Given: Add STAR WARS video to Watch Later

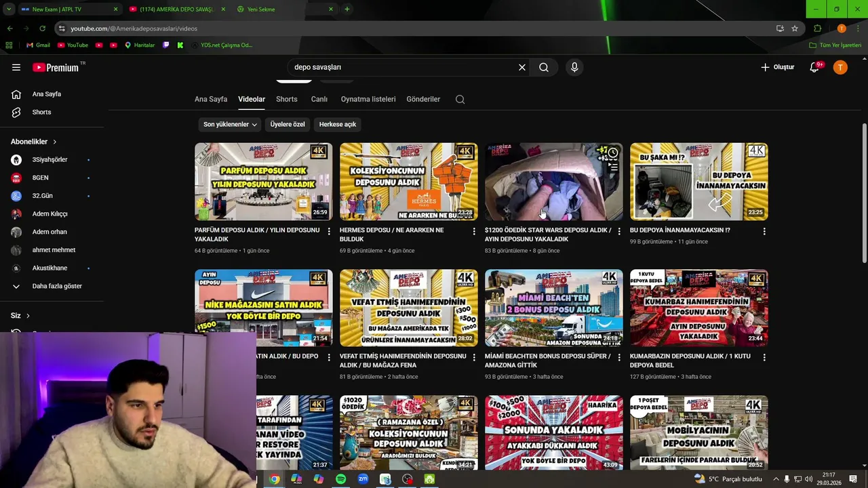Looking at the screenshot, I should (x=612, y=153).
